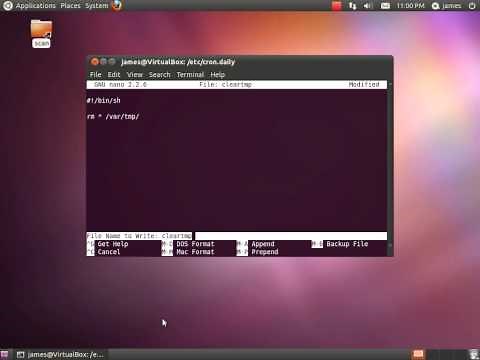The height and width of the screenshot is (360, 480).
Task: Click the GNU nano 2.2.6 title text
Action: [120, 85]
